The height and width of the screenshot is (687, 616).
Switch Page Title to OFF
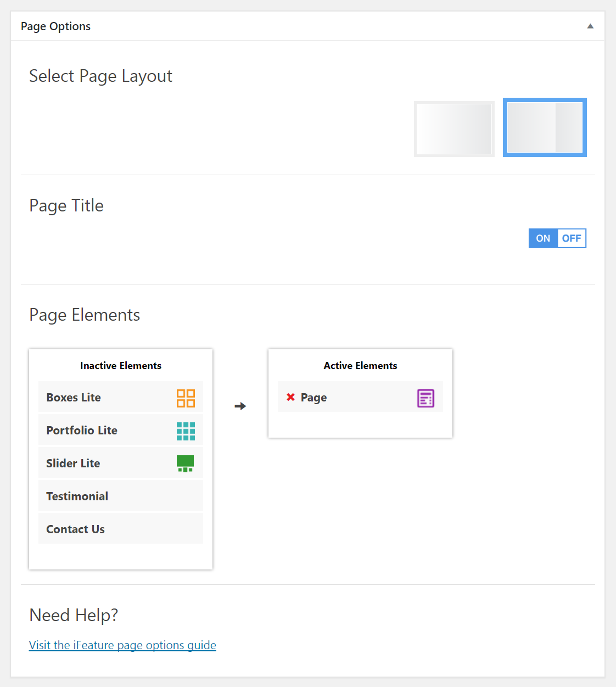(x=572, y=238)
